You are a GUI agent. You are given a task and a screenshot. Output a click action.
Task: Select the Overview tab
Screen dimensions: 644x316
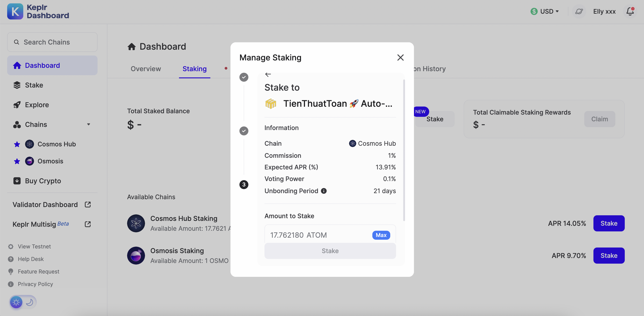pos(146,69)
